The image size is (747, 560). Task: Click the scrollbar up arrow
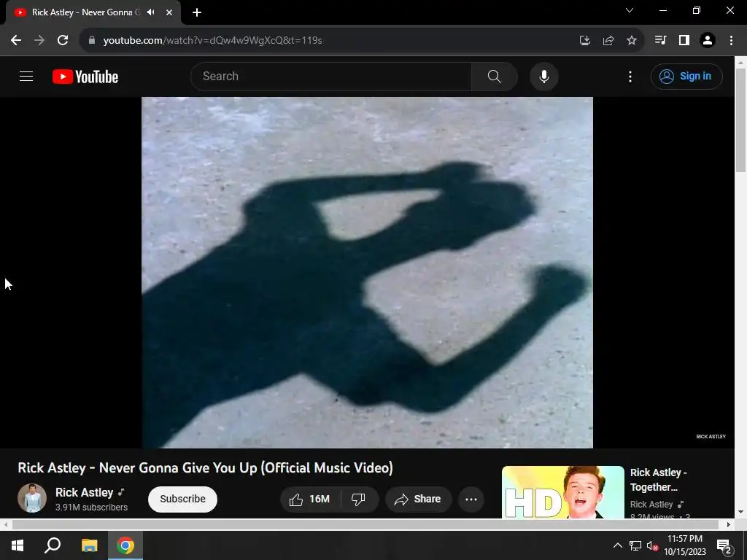click(741, 62)
